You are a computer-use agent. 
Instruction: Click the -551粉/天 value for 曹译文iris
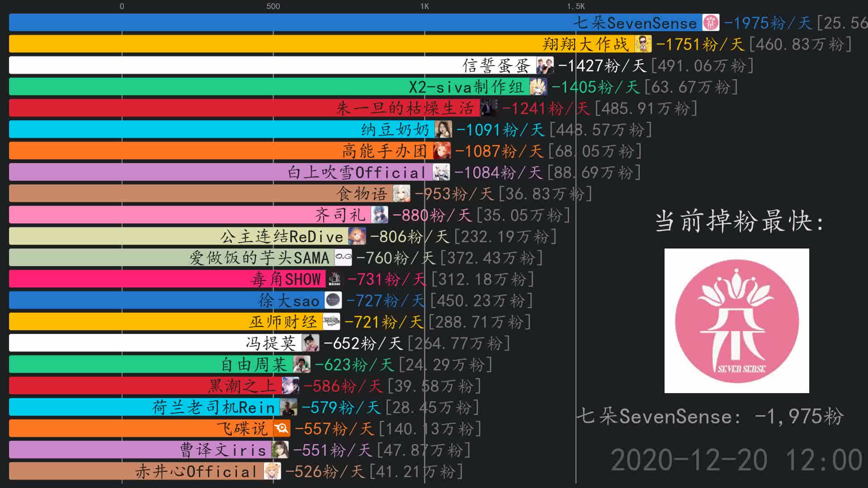pos(333,450)
